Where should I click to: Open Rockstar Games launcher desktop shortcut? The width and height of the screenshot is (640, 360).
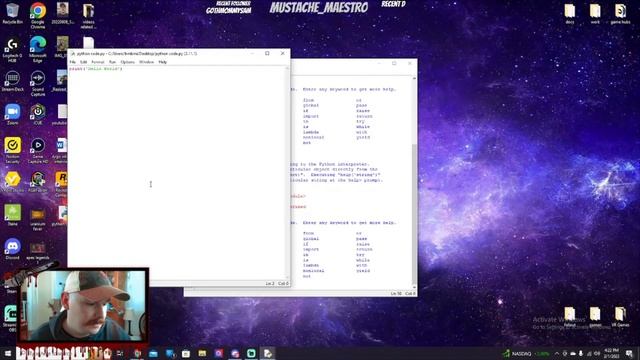click(x=61, y=184)
